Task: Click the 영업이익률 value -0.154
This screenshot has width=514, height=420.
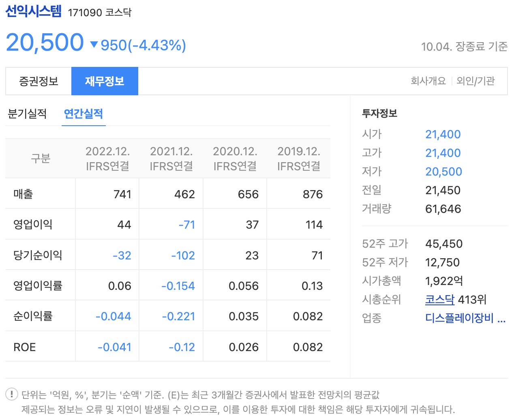Action: click(x=178, y=286)
